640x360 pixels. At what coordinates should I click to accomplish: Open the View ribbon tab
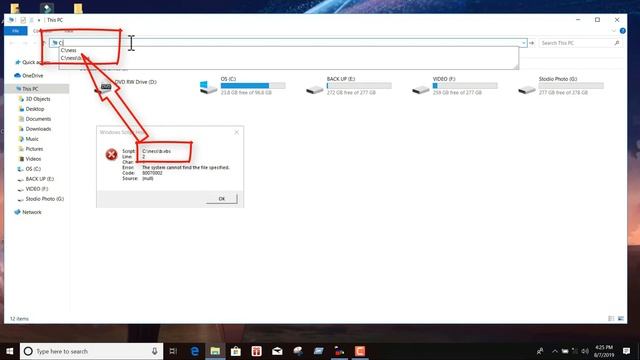69,31
